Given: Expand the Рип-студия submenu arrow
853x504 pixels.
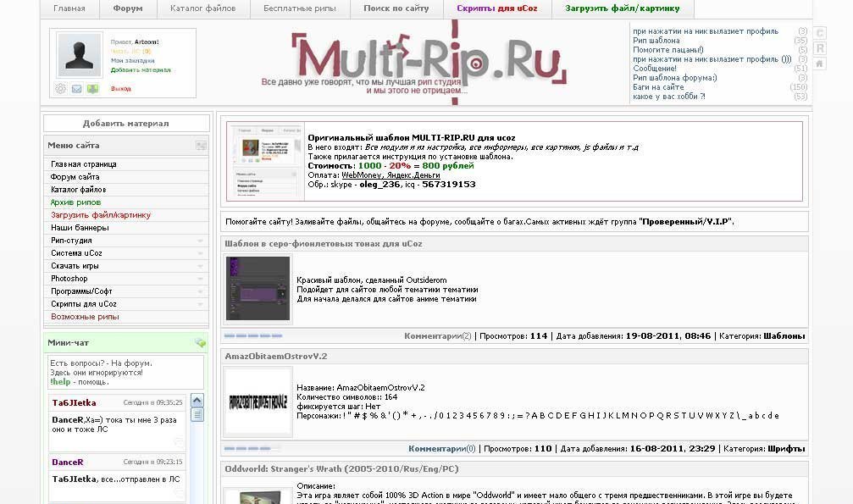Looking at the screenshot, I should 200,241.
